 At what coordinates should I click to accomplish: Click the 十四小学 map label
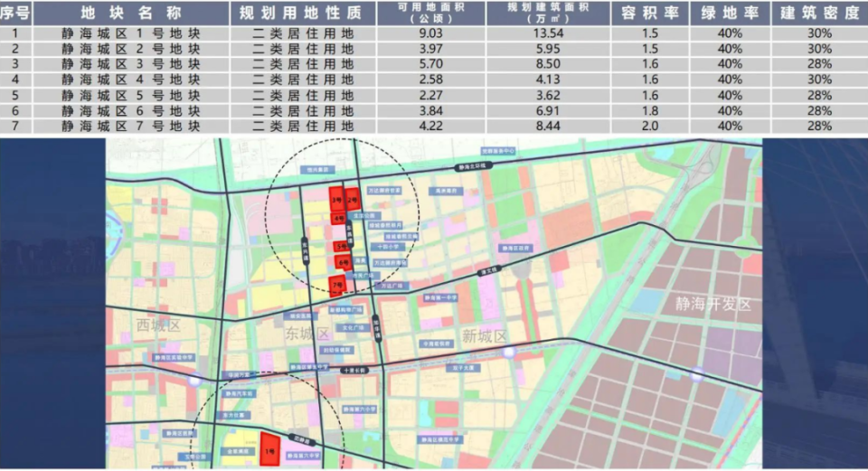click(388, 247)
